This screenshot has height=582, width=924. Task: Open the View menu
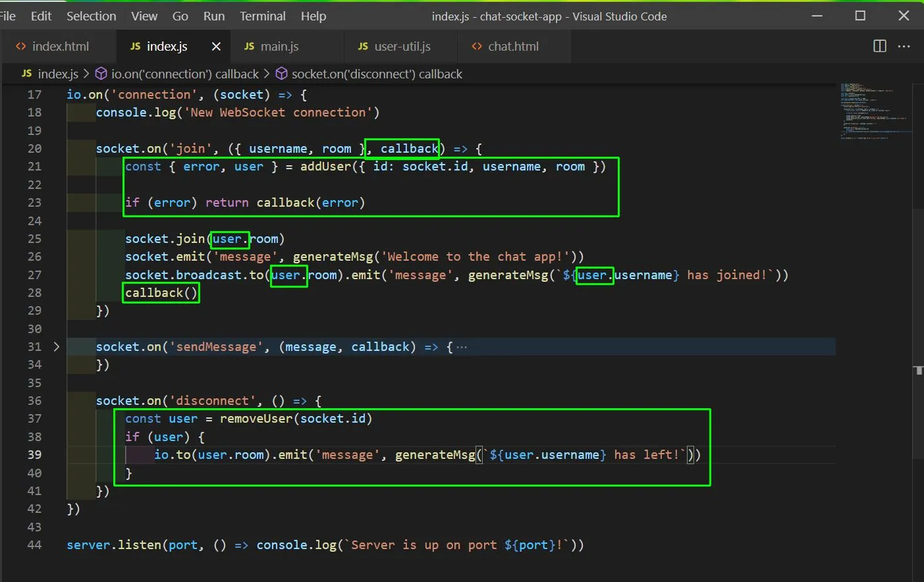[x=144, y=16]
